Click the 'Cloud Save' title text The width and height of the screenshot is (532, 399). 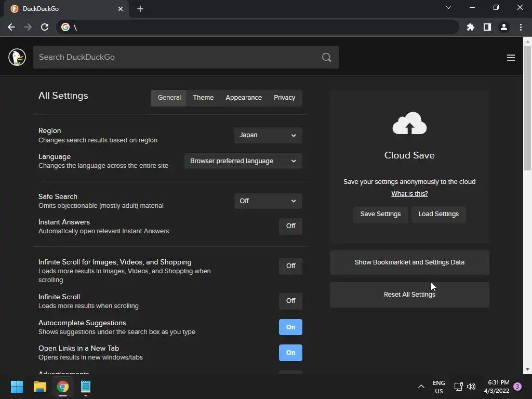point(409,155)
